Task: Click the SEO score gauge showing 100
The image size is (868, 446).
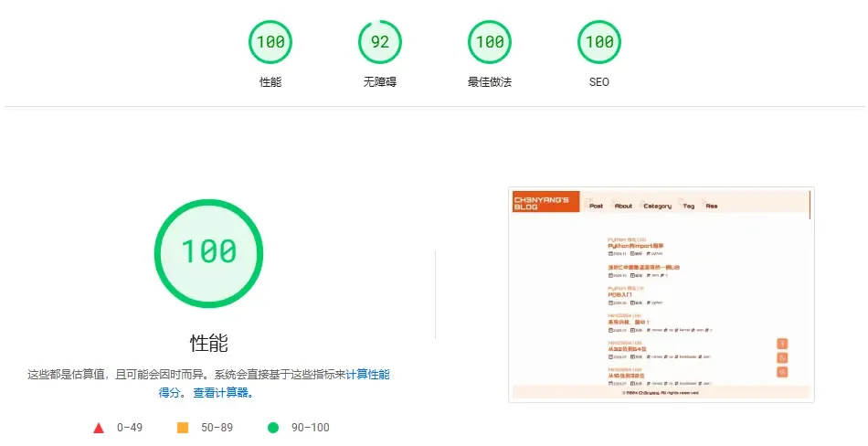Action: click(599, 42)
